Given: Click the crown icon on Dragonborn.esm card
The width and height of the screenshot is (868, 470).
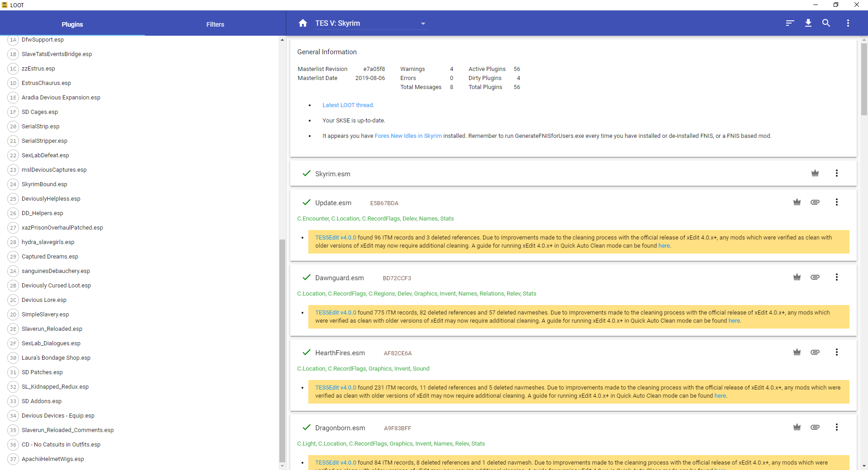Looking at the screenshot, I should [x=797, y=427].
